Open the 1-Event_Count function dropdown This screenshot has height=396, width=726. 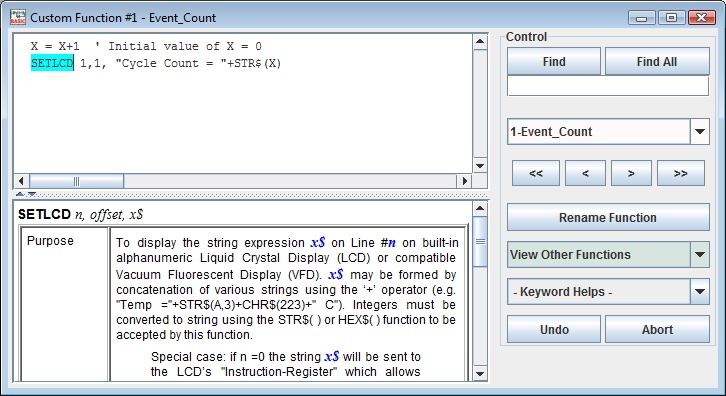pyautogui.click(x=700, y=132)
